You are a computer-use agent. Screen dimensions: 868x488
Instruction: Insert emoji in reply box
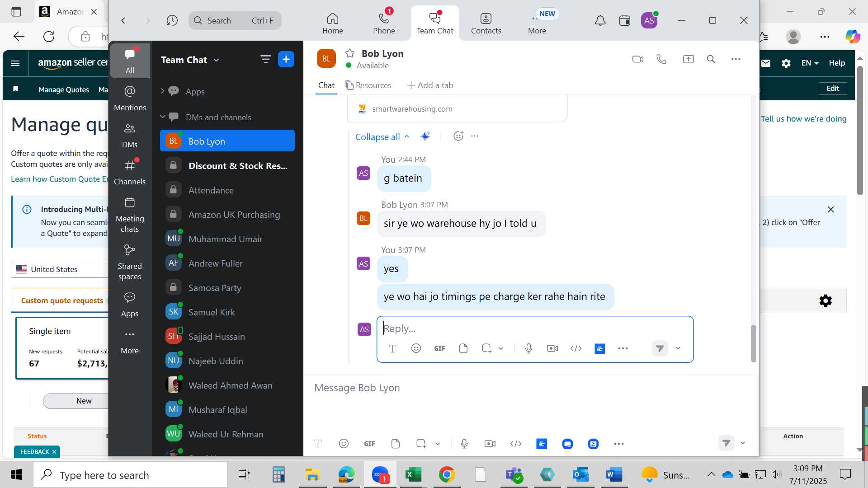[416, 348]
